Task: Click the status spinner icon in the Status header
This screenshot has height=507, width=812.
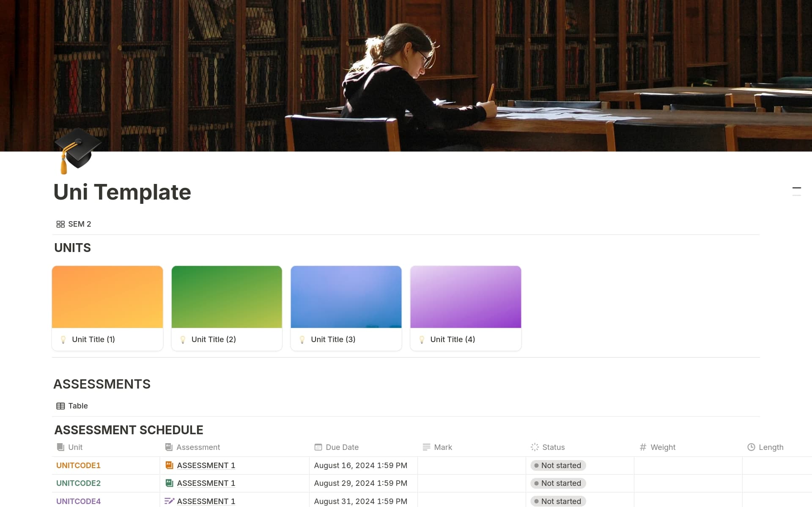Action: [x=534, y=447]
